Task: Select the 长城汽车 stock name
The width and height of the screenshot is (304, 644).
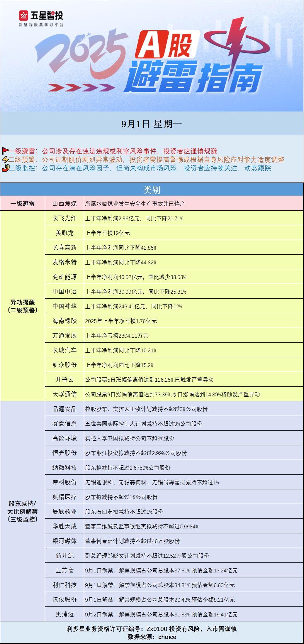Action: point(64,350)
